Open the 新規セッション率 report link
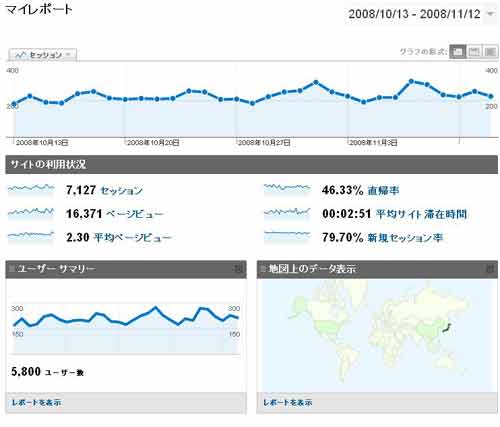The width and height of the screenshot is (500, 427). click(405, 238)
